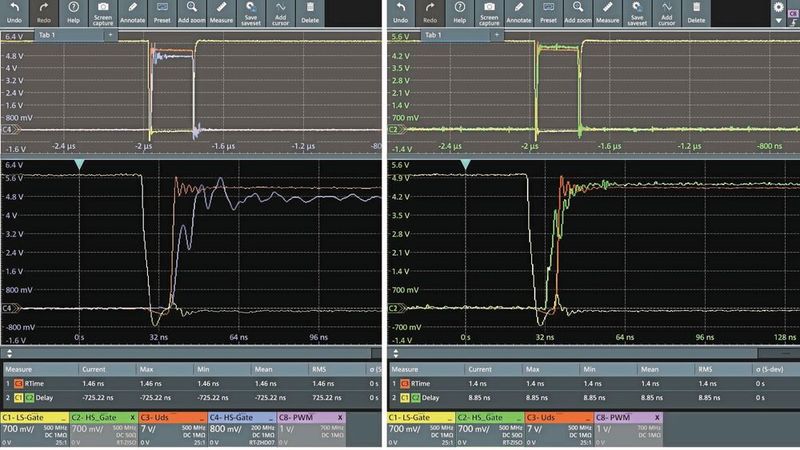
Task: Click Add zoom in the right window toolbar
Action: coord(578,13)
